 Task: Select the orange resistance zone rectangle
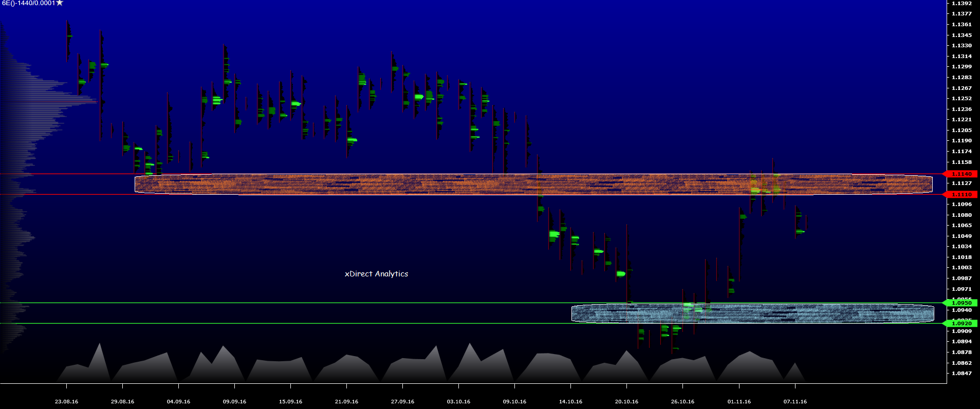533,184
